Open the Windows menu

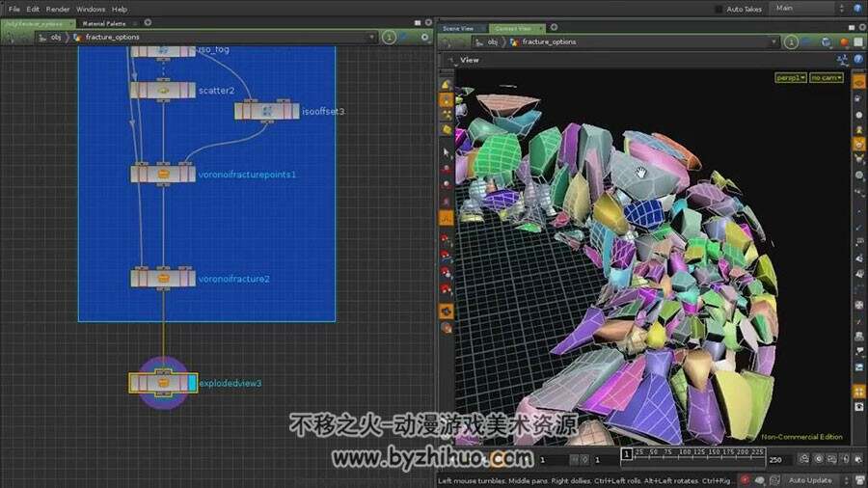91,9
